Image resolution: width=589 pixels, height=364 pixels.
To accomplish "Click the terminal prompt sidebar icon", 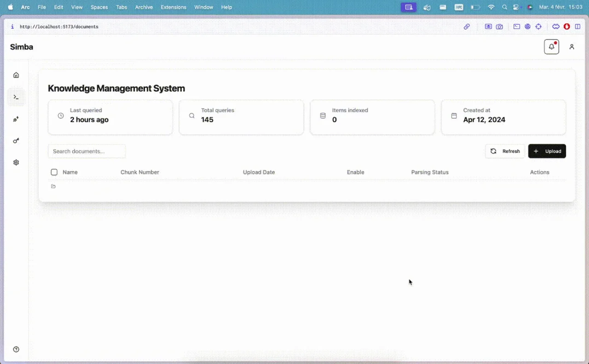I will (x=16, y=97).
